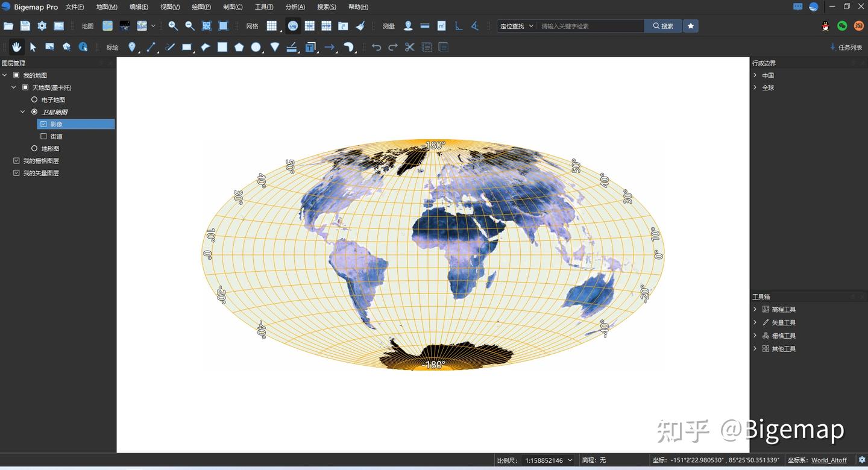Select the rectangle drawing tool
Image resolution: width=868 pixels, height=470 pixels.
click(187, 47)
